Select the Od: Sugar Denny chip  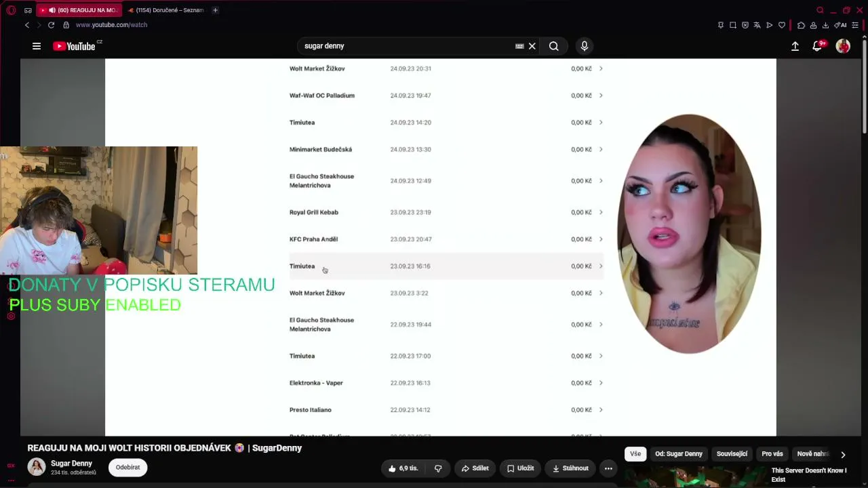click(x=679, y=454)
